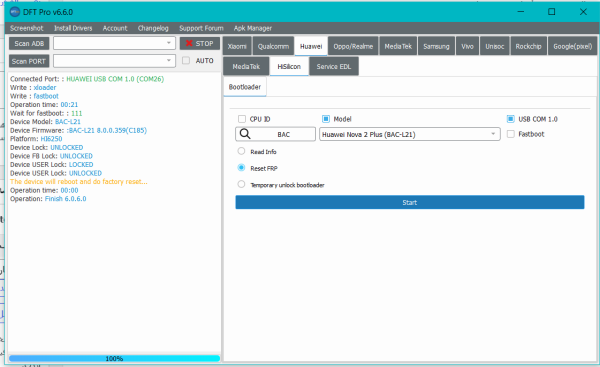The width and height of the screenshot is (600, 367).
Task: Select the Read Info radio option
Action: point(241,151)
